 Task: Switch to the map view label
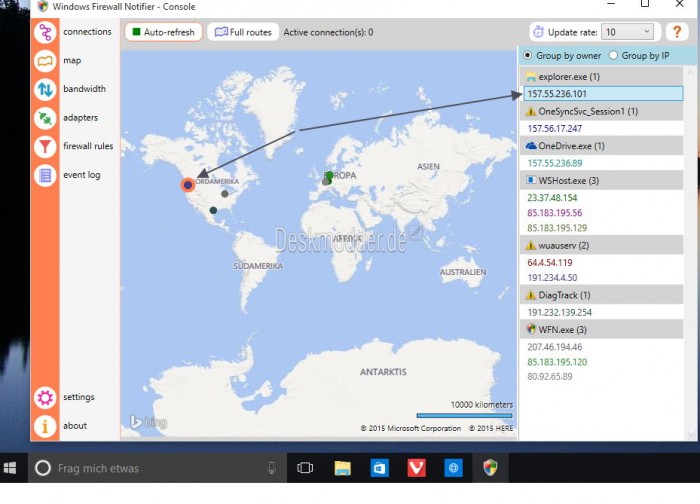coord(72,61)
